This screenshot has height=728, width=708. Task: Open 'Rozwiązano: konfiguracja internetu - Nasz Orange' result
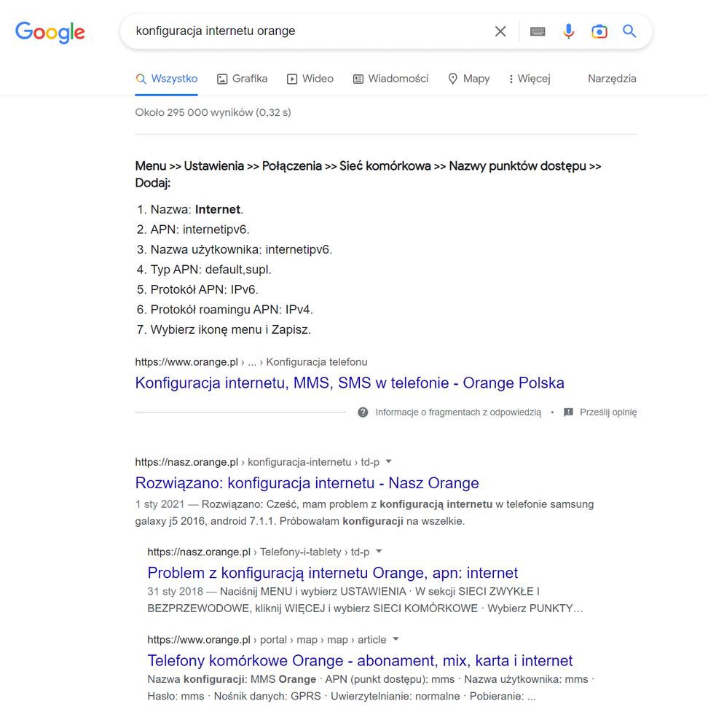pos(307,482)
